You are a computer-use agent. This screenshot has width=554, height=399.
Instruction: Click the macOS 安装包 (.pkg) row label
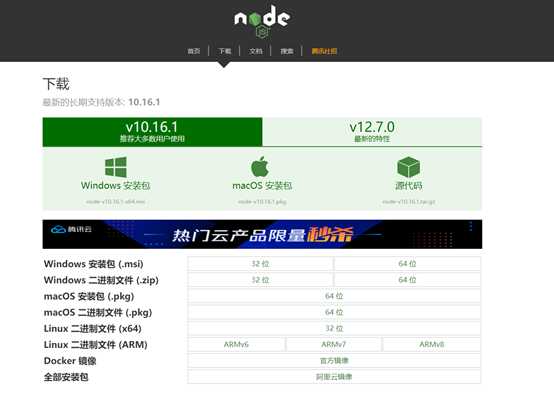[x=89, y=297]
